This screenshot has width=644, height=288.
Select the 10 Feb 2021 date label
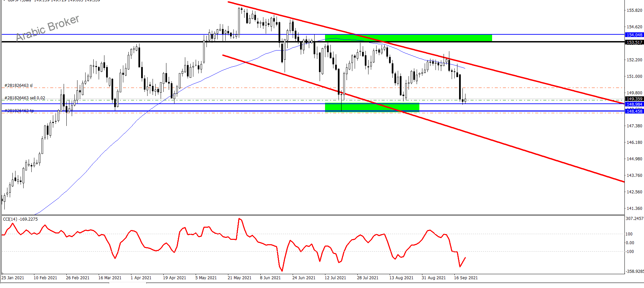point(45,278)
